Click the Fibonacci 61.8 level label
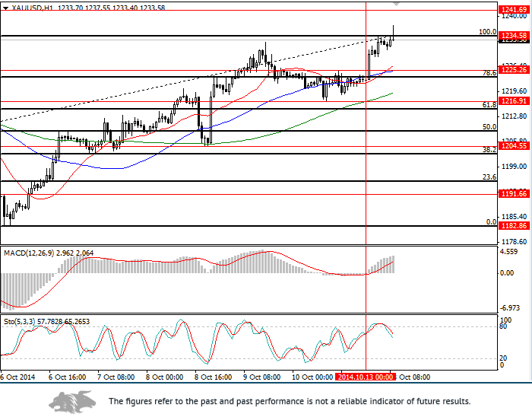 click(489, 105)
